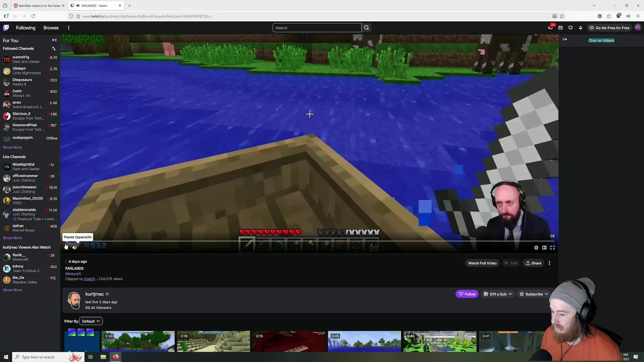644x362 pixels.
Task: Open the Twitch whispers icon
Action: 570,28
